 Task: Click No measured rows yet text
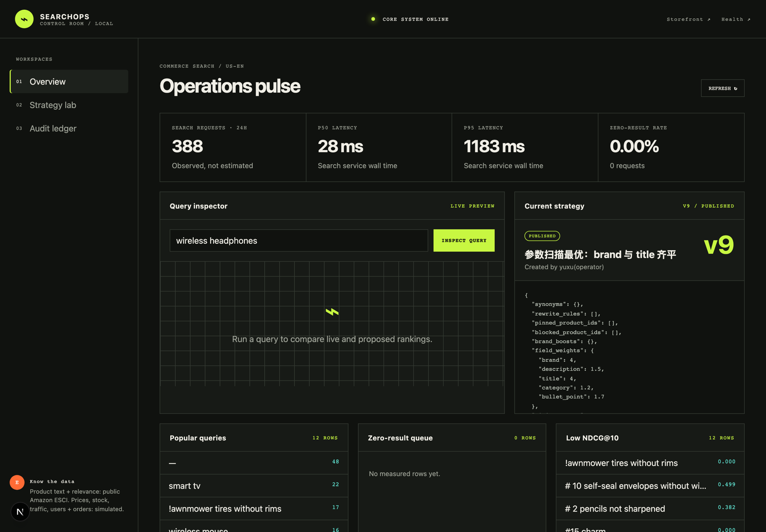[x=404, y=474]
